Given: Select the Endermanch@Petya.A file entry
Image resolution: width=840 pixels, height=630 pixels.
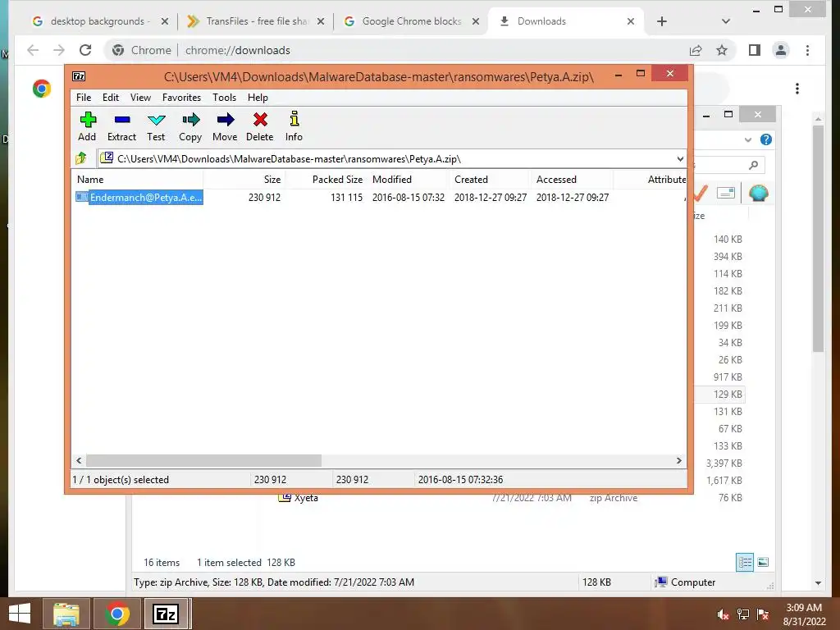Looking at the screenshot, I should [139, 197].
